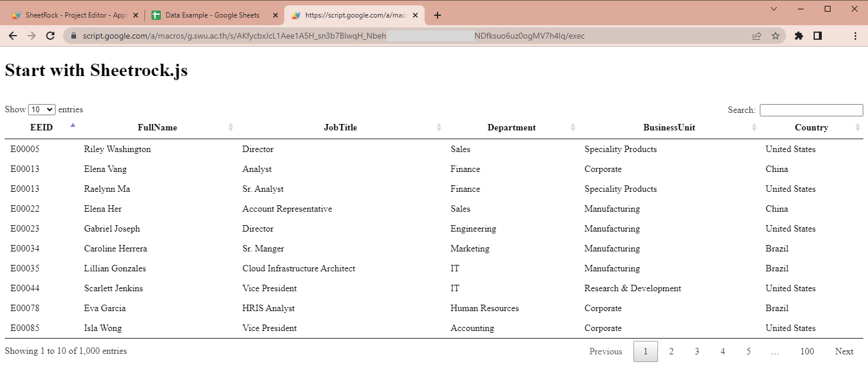This screenshot has width=868, height=369.
Task: Close the script.google.com tab
Action: click(415, 15)
